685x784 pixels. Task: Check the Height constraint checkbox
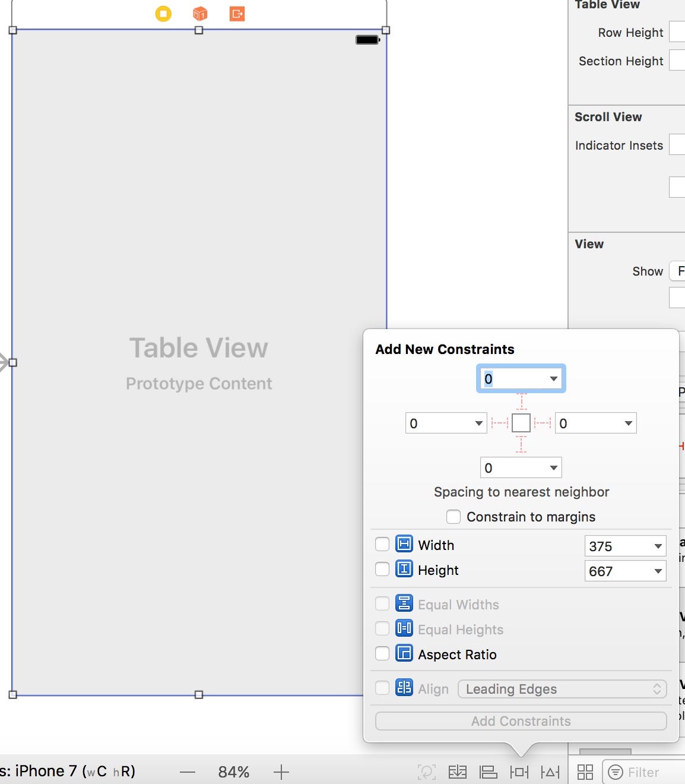(382, 569)
